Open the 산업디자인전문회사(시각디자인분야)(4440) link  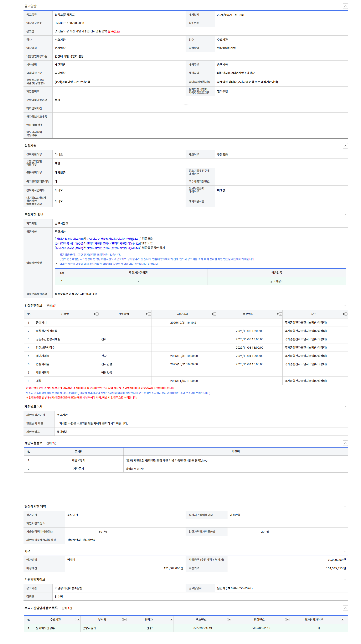click(113, 239)
